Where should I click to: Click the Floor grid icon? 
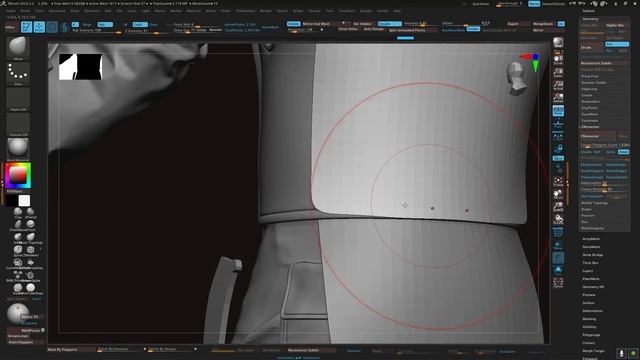point(558,123)
